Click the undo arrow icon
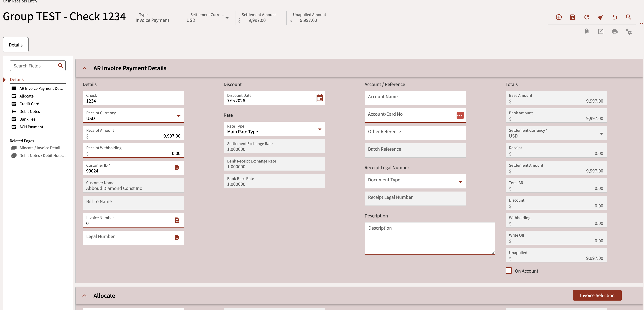This screenshot has width=644, height=310. [615, 17]
